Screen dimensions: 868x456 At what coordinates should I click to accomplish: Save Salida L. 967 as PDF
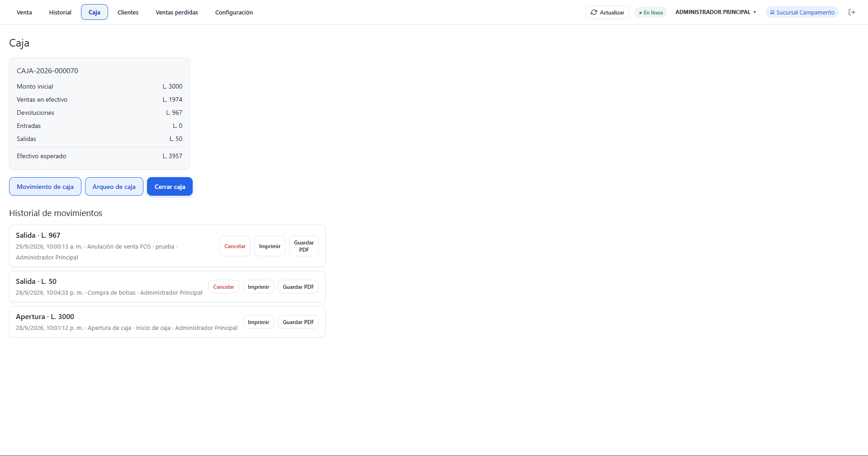point(304,246)
